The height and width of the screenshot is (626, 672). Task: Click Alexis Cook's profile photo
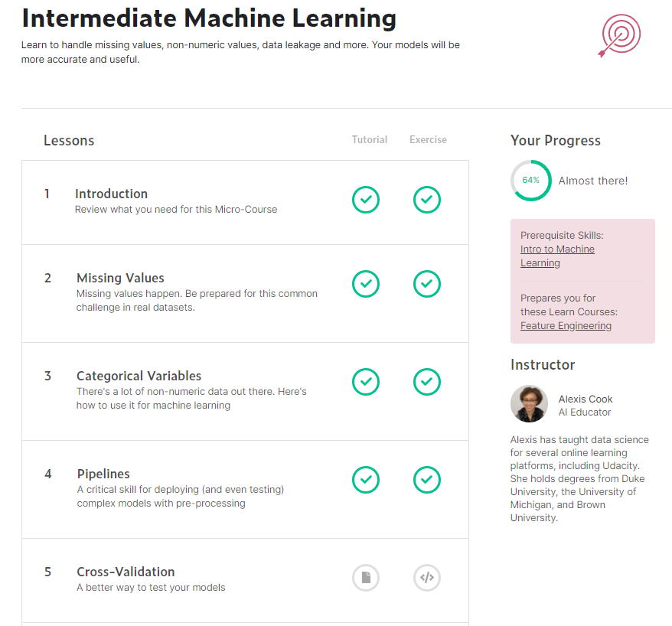point(529,403)
